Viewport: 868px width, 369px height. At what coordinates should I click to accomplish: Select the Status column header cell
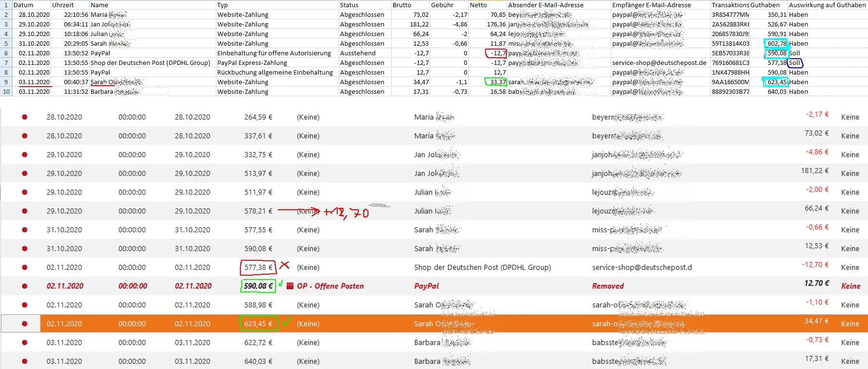click(x=365, y=5)
